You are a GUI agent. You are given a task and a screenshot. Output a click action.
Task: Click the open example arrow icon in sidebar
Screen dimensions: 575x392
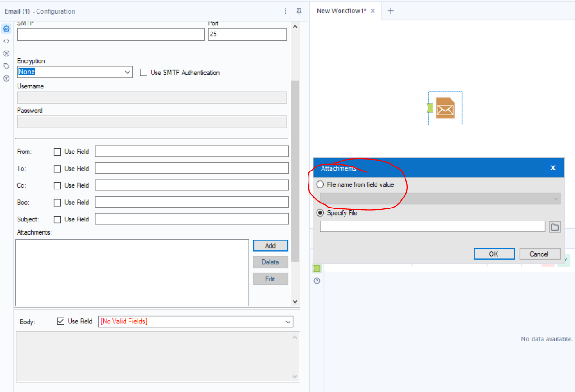(6, 53)
